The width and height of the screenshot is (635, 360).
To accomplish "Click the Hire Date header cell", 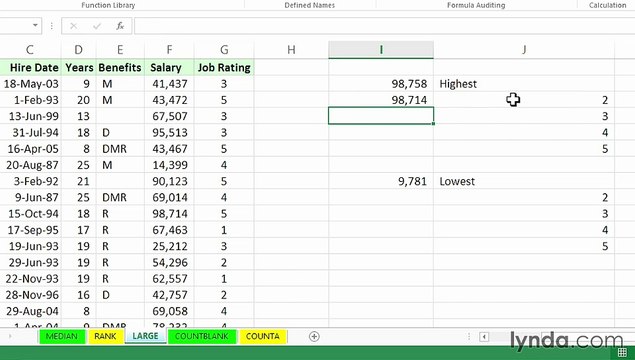I will [30, 68].
